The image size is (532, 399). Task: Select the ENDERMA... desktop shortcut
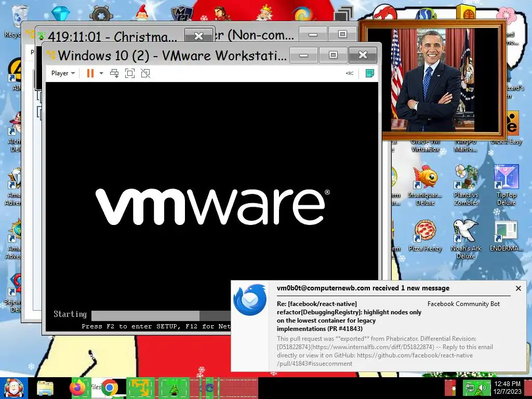pos(506,236)
